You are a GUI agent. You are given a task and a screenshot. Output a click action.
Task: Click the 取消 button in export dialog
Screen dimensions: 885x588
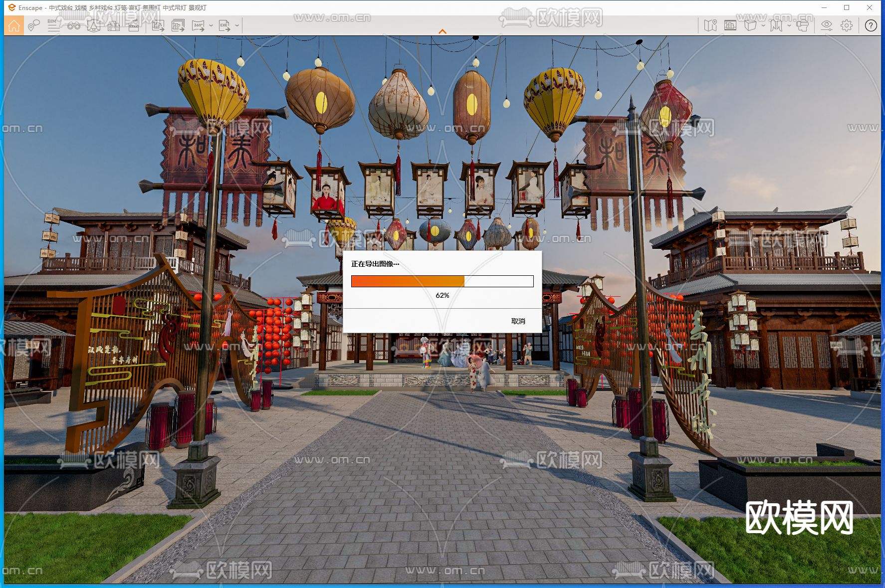pos(518,321)
